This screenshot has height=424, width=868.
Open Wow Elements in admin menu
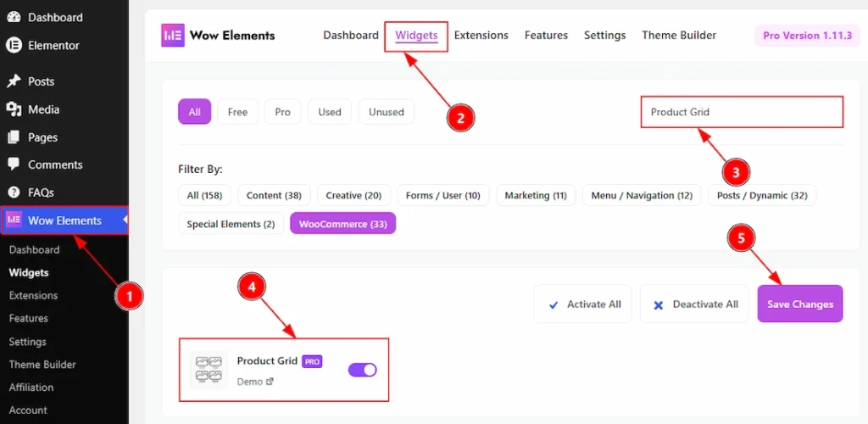tap(64, 220)
